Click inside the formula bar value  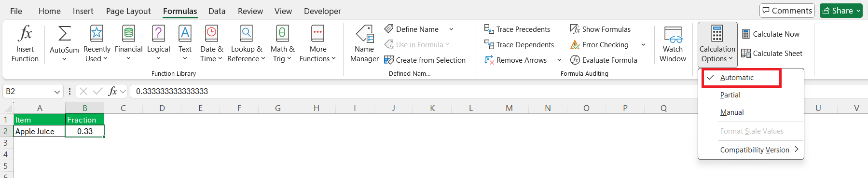[172, 91]
